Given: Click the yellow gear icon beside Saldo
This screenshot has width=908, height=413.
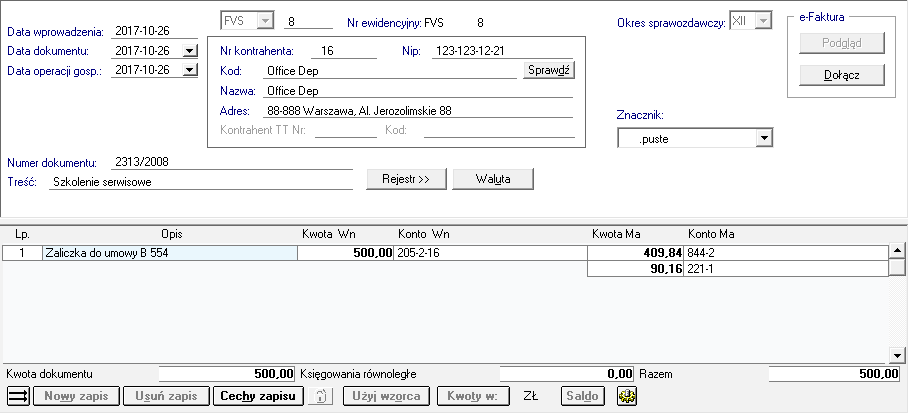Looking at the screenshot, I should (627, 396).
